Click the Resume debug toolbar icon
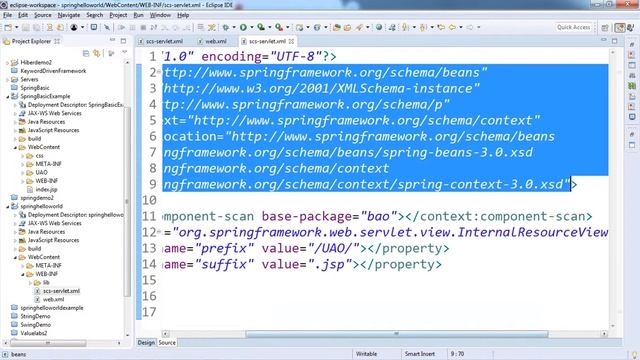Image resolution: width=640 pixels, height=360 pixels. point(122,27)
